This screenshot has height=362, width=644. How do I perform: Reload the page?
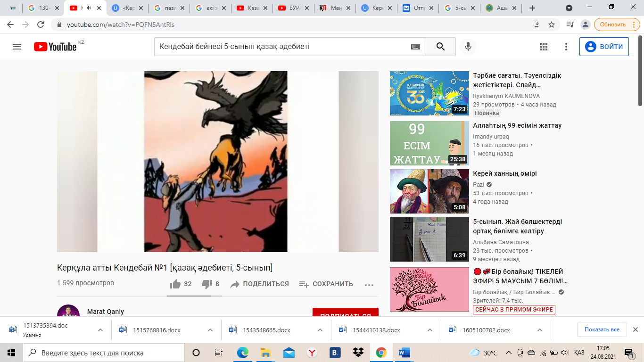click(x=41, y=25)
